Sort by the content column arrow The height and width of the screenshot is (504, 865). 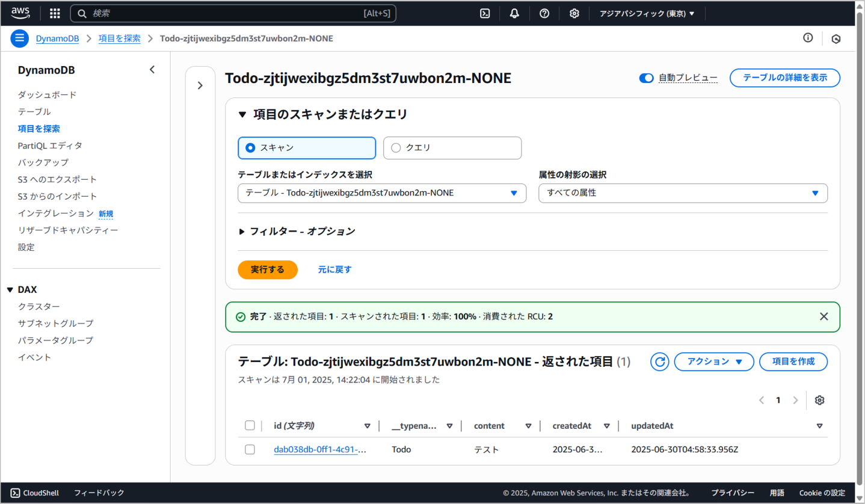(x=528, y=426)
